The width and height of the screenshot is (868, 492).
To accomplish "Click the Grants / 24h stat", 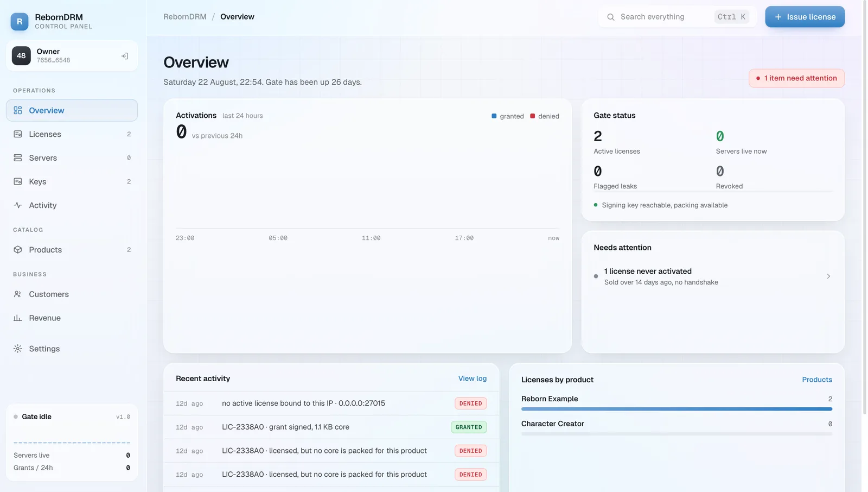I will point(72,468).
